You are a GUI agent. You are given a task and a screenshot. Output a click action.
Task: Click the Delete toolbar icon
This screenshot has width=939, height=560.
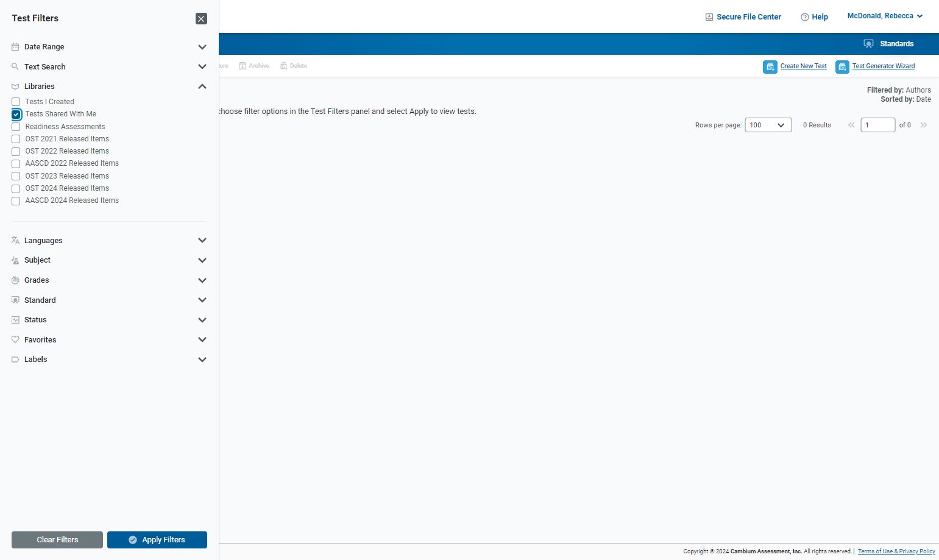(x=283, y=66)
